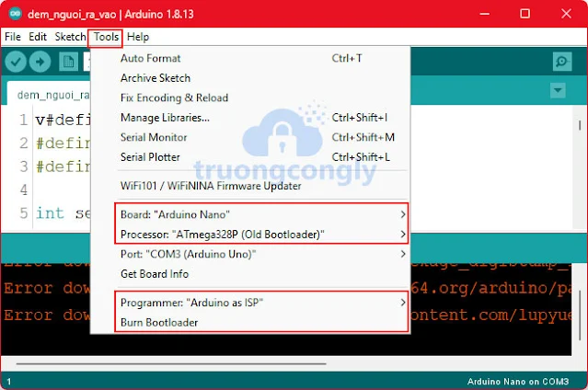The image size is (588, 390).
Task: Open the Edit menu
Action: pos(38,37)
